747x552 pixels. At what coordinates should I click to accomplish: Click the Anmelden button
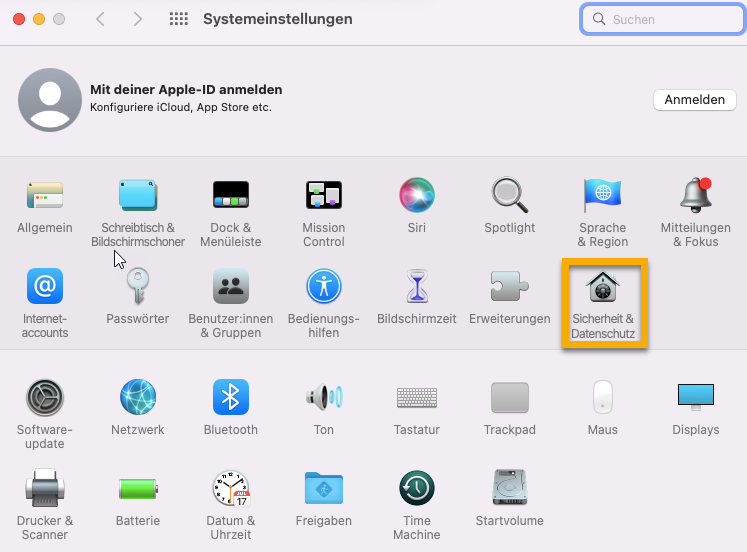click(694, 100)
